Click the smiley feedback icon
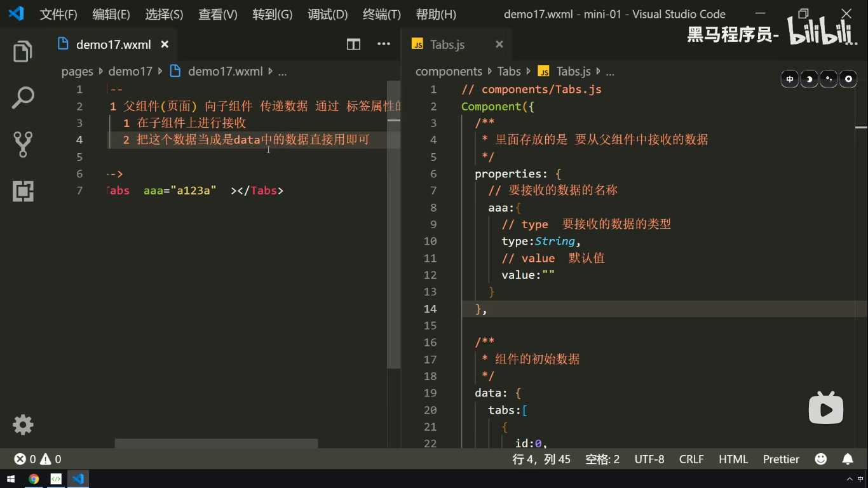This screenshot has height=488, width=868. tap(821, 459)
